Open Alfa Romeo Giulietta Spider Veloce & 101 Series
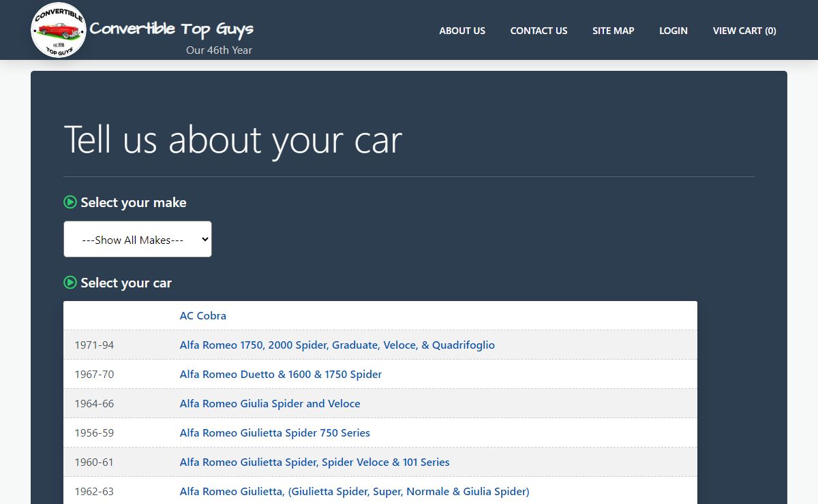818x504 pixels. pyautogui.click(x=315, y=462)
